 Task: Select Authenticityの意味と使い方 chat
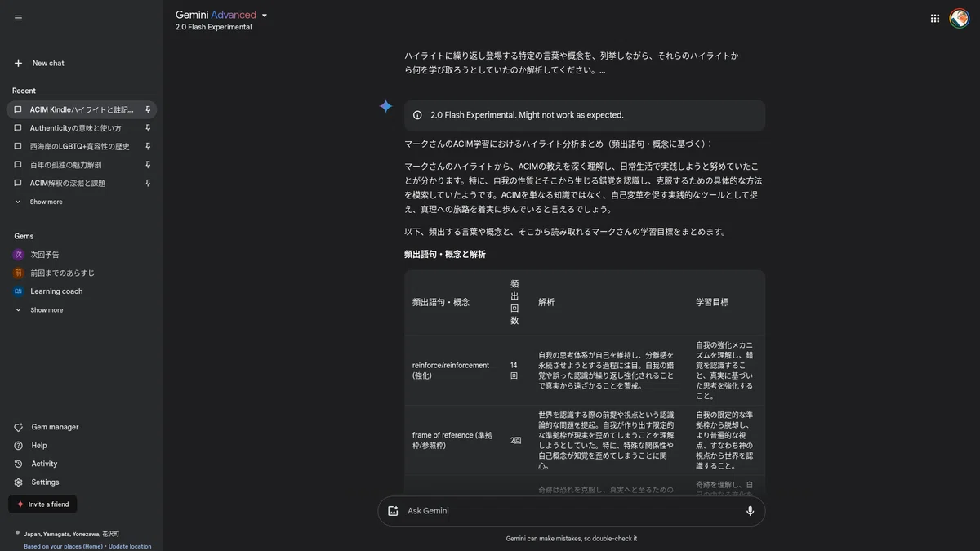(x=76, y=128)
